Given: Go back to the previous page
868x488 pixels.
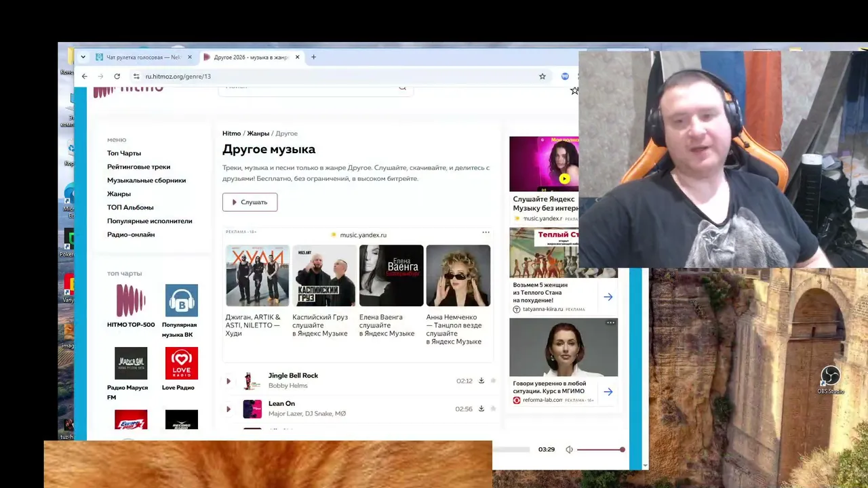Looking at the screenshot, I should pos(85,77).
